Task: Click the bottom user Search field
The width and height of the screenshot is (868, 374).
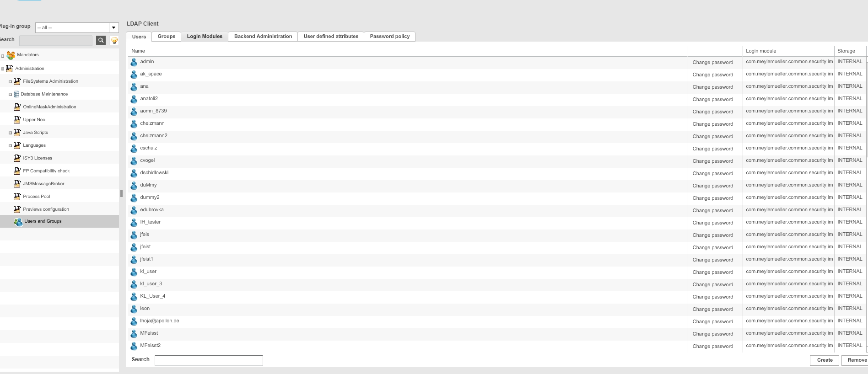Action: click(x=209, y=360)
